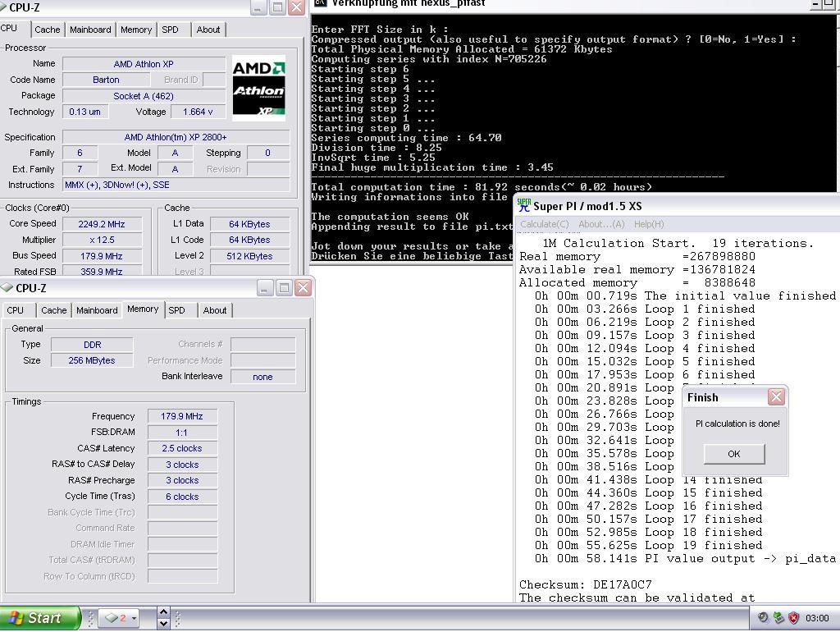840x632 pixels.
Task: Open the Mainboard tab in lower CPU-Z
Action: pos(97,309)
